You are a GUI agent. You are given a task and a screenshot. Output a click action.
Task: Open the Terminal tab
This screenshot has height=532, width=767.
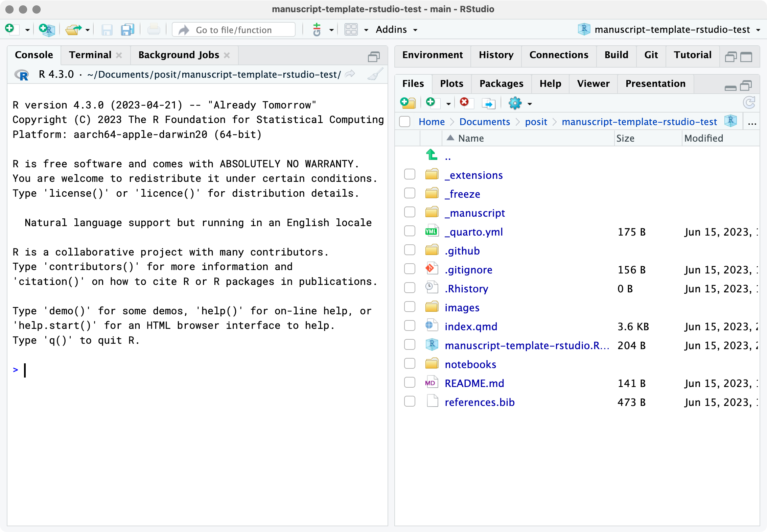(x=90, y=55)
